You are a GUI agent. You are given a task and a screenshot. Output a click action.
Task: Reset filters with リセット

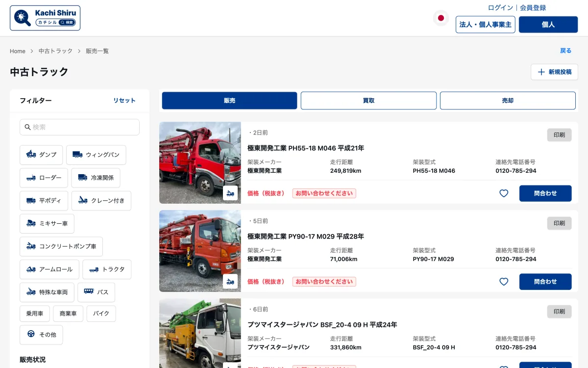tap(124, 101)
